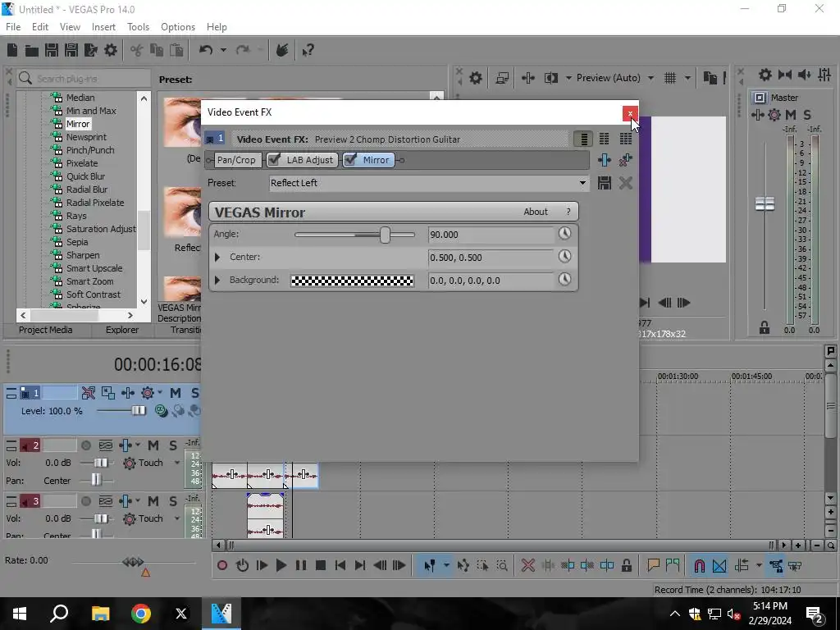This screenshot has width=840, height=630.
Task: Solo audio track 3 with S button
Action: click(173, 501)
